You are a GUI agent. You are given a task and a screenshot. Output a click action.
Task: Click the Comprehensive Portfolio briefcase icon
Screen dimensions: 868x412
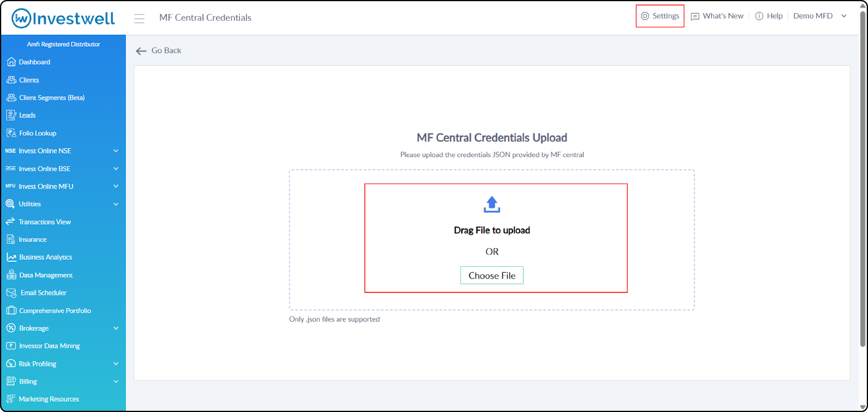(11, 311)
